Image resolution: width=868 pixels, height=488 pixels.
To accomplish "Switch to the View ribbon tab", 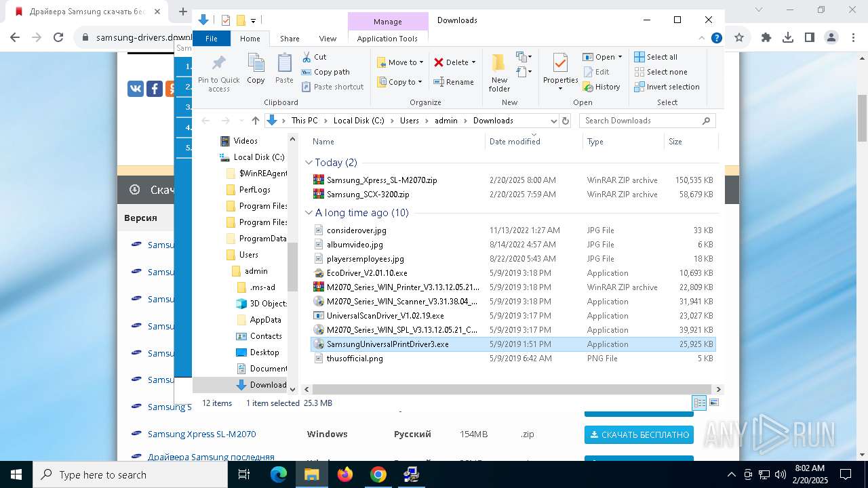I will click(328, 39).
